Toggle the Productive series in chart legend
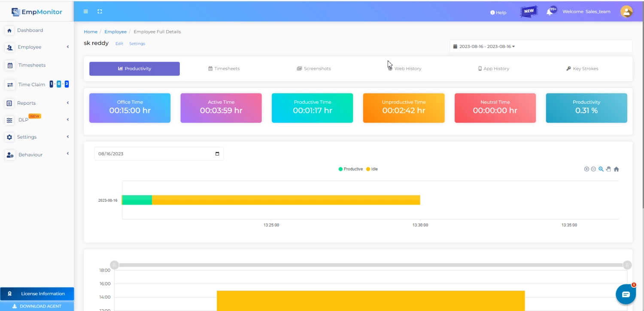The width and height of the screenshot is (644, 311). coord(351,169)
